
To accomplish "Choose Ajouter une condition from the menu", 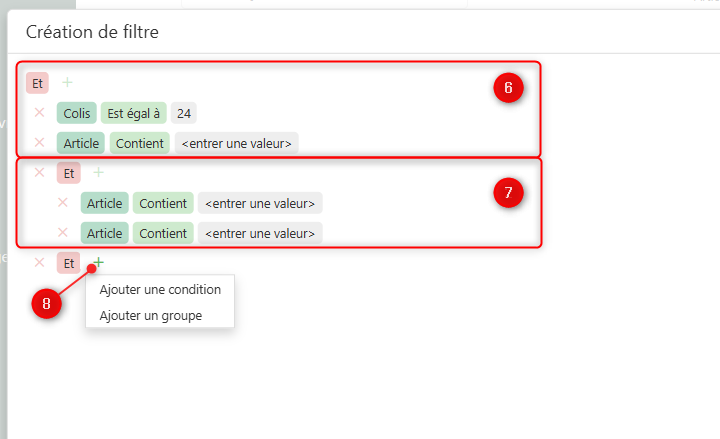I will click(x=160, y=290).
